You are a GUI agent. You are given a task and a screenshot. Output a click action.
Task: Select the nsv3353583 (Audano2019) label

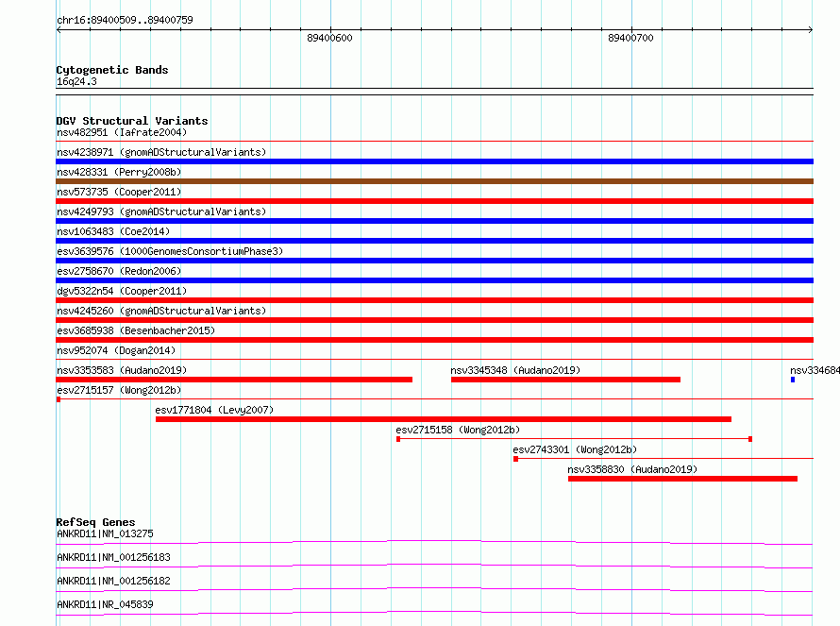point(122,370)
